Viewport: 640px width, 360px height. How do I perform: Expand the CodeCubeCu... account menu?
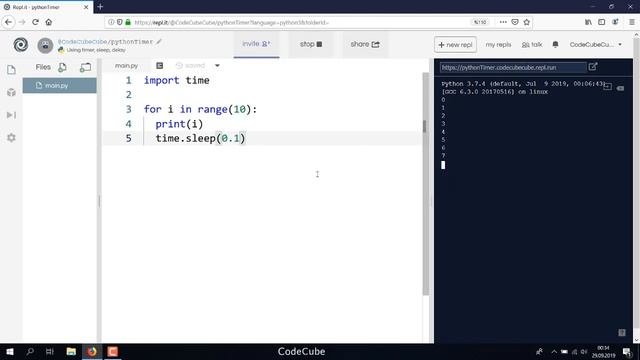click(596, 44)
